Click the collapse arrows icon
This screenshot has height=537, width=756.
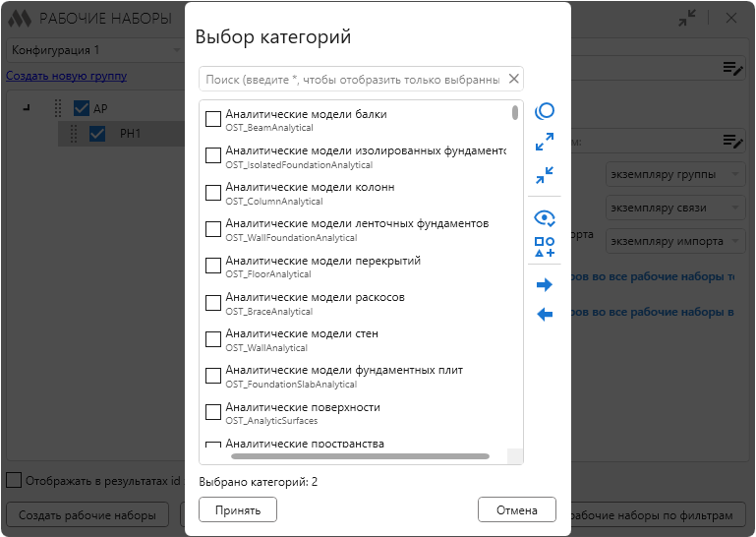[544, 175]
